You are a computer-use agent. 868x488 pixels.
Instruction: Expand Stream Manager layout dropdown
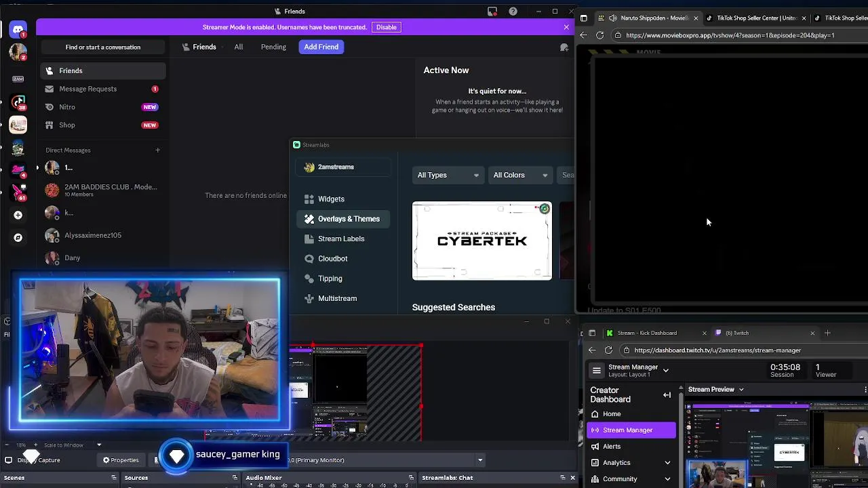coord(666,371)
